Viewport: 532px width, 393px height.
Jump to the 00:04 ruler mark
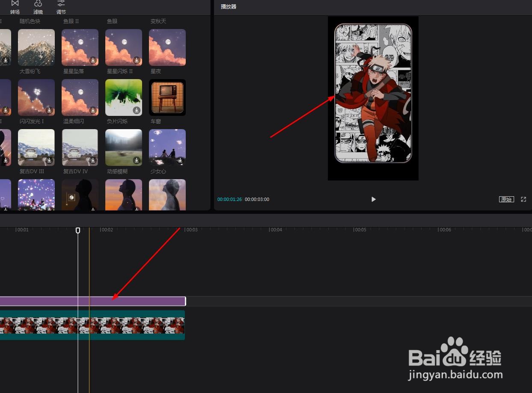pos(276,230)
